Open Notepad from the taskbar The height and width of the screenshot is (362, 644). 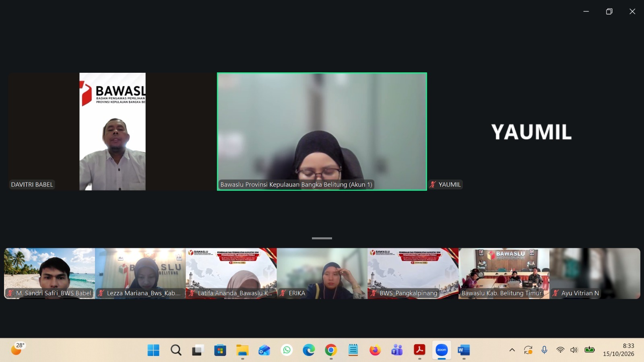point(353,350)
